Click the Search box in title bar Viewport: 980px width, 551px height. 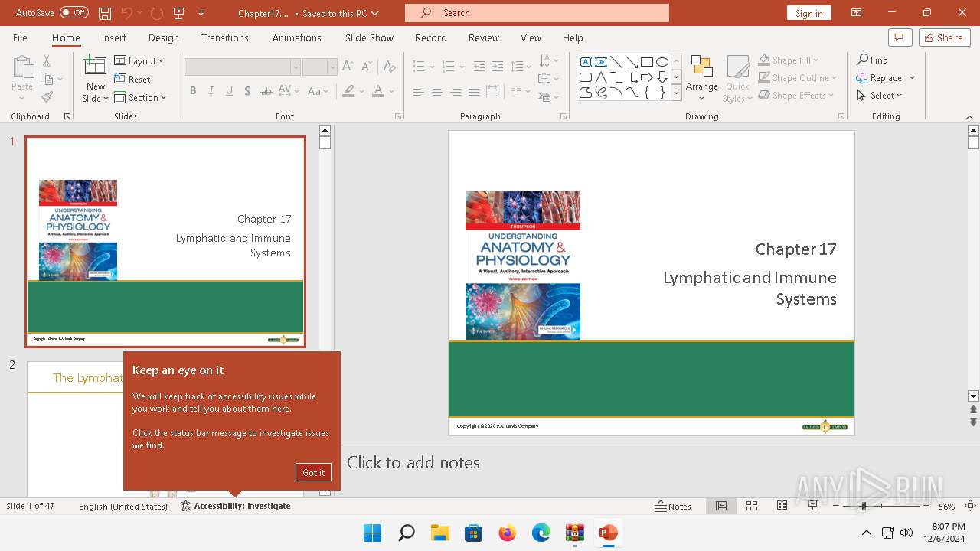(537, 13)
